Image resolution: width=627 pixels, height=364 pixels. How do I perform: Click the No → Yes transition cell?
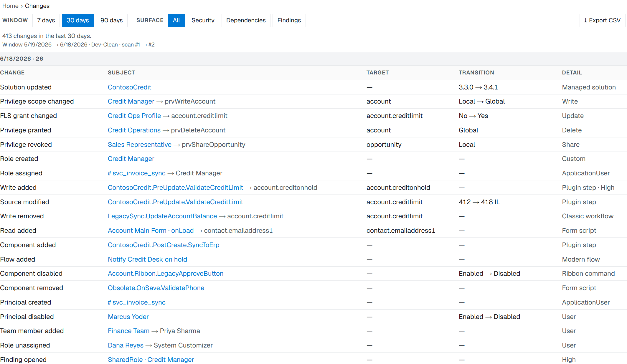[x=473, y=116]
